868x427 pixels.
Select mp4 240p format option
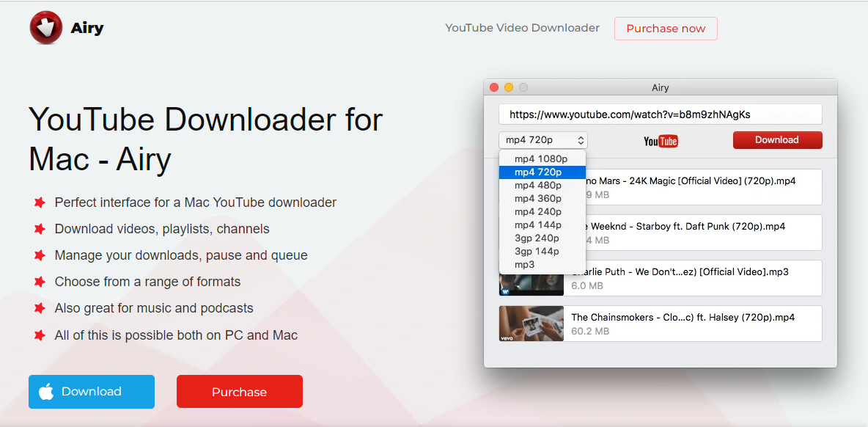pos(542,212)
